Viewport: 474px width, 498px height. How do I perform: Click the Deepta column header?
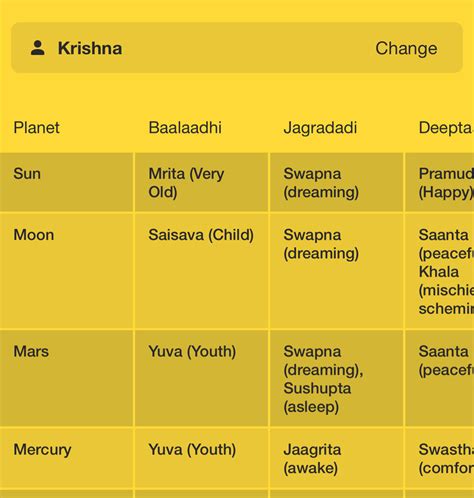pyautogui.click(x=446, y=128)
